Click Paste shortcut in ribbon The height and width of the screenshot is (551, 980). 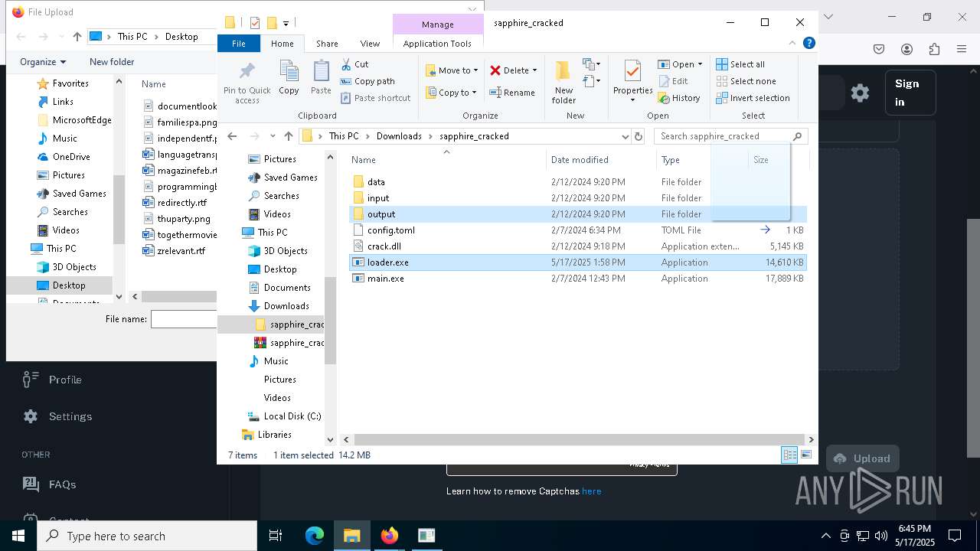(375, 98)
